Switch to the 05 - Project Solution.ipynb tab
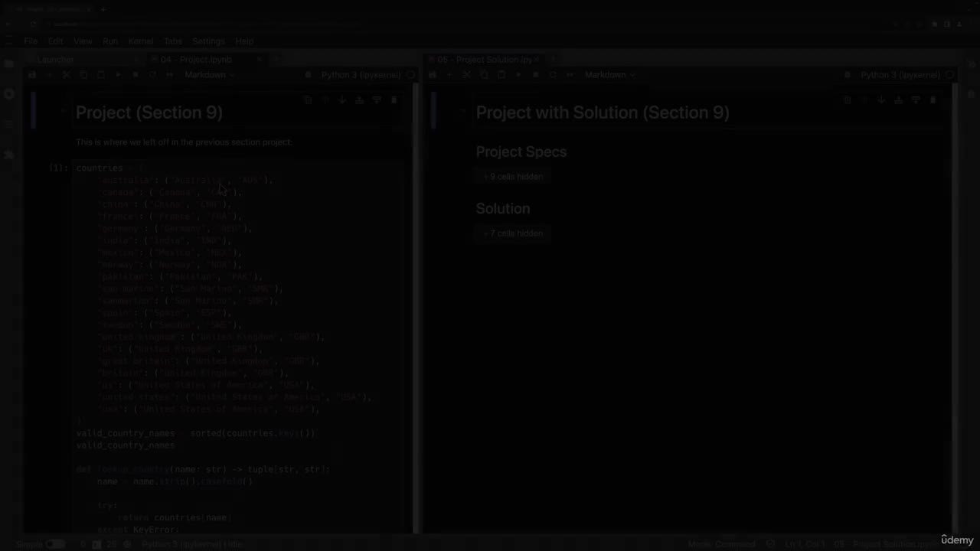 tap(485, 60)
